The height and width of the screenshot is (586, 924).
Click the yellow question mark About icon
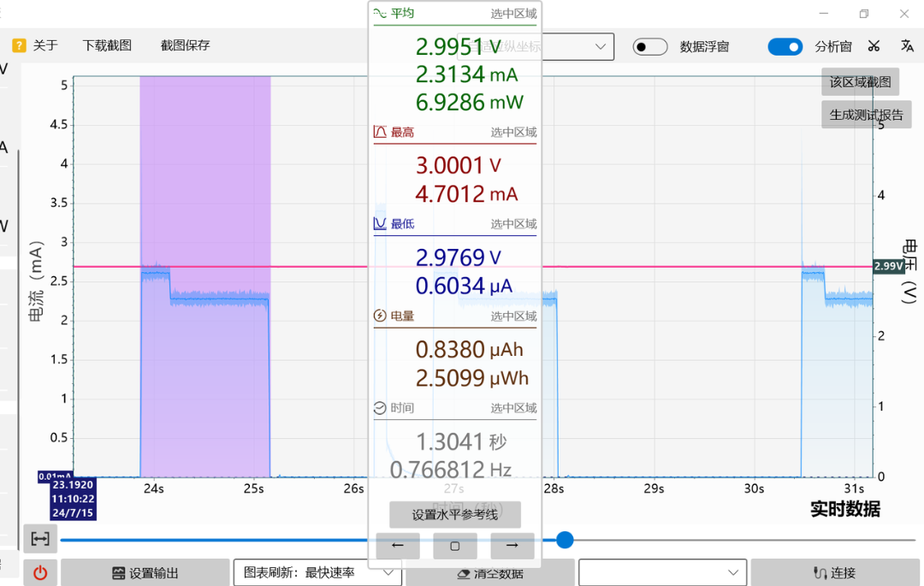point(19,45)
